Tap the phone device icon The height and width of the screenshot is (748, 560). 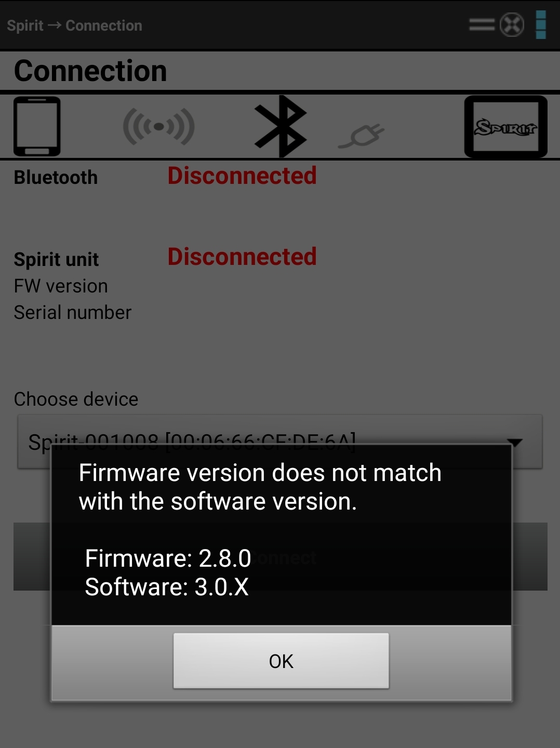pyautogui.click(x=37, y=126)
